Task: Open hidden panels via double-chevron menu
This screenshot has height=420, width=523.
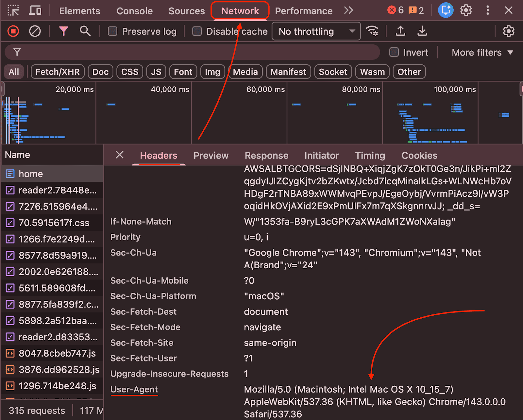Action: pos(348,10)
